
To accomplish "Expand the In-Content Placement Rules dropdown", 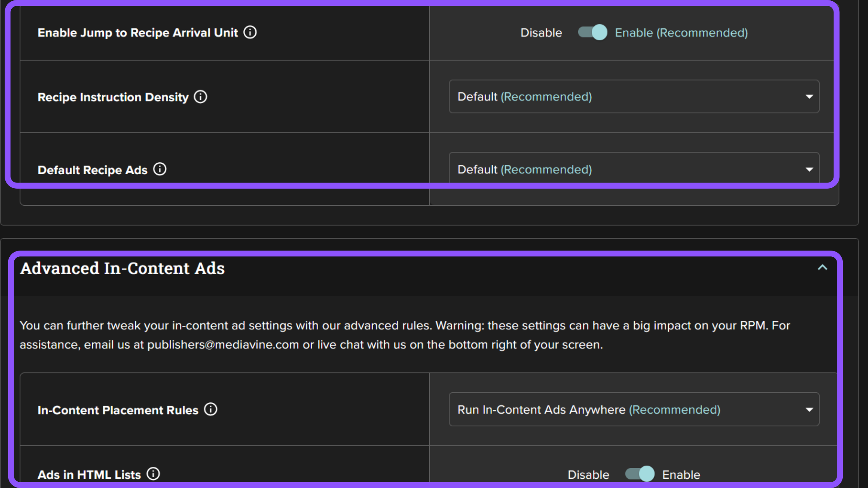I will click(809, 409).
